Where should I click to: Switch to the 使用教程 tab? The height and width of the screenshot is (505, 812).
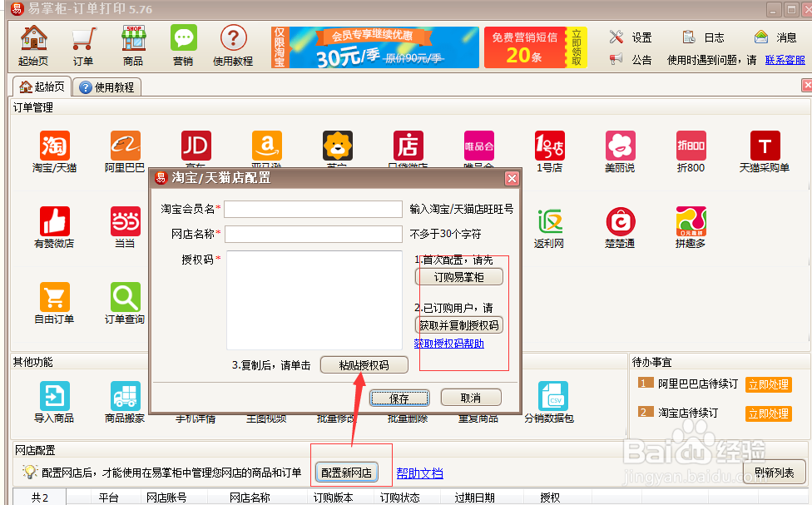[x=106, y=87]
